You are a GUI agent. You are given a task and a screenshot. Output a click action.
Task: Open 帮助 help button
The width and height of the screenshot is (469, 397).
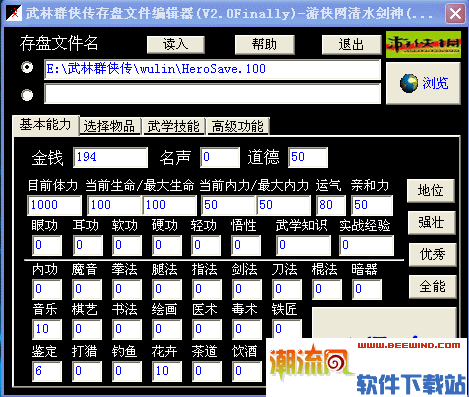tap(265, 44)
